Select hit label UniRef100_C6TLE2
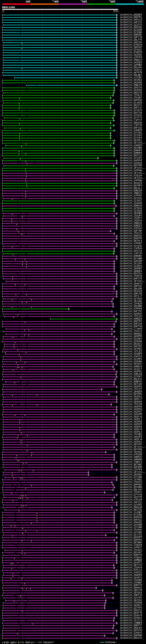Image resolution: width=146 pixels, height=644 pixels. [131, 351]
